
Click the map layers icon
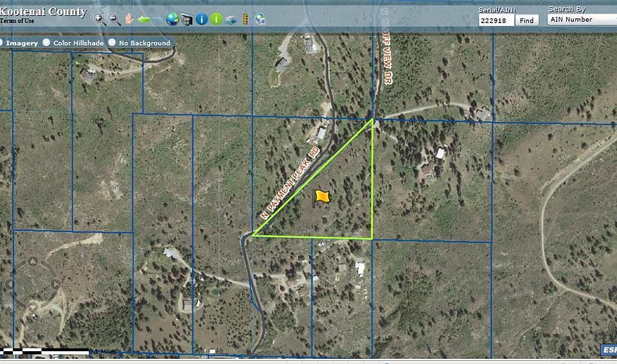click(231, 19)
